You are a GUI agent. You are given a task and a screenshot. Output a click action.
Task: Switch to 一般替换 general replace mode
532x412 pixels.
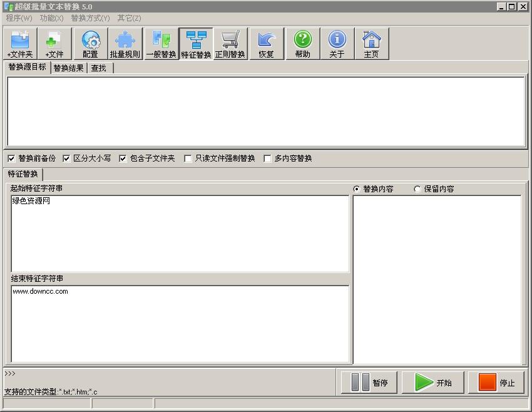pos(160,43)
